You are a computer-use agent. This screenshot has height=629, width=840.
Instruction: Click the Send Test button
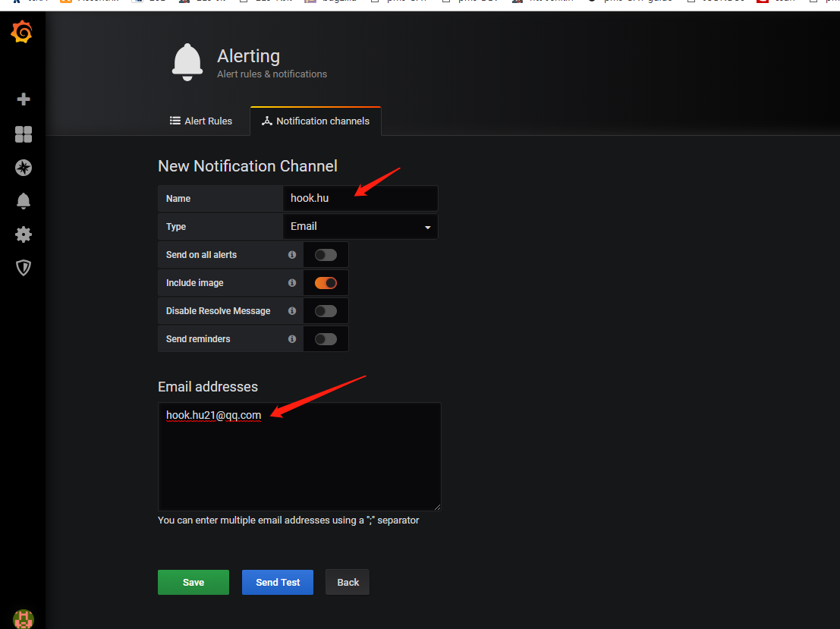(277, 582)
